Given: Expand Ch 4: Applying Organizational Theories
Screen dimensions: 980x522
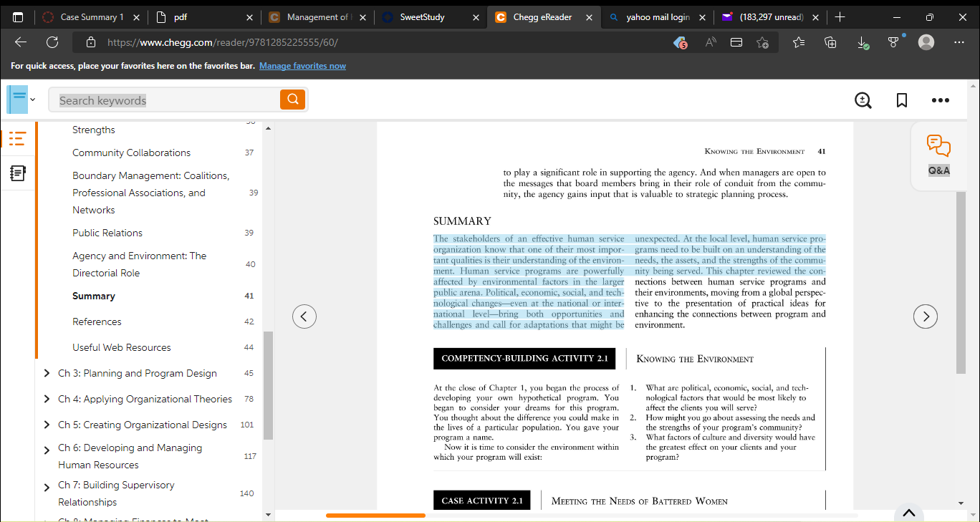Looking at the screenshot, I should click(47, 399).
